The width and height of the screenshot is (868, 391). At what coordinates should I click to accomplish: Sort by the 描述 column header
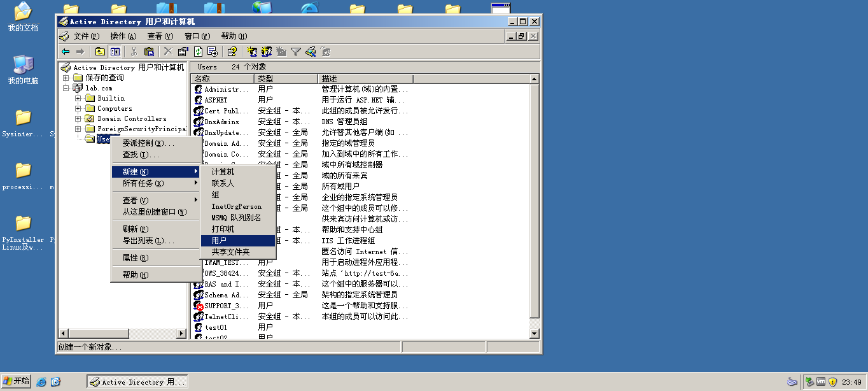coord(366,79)
